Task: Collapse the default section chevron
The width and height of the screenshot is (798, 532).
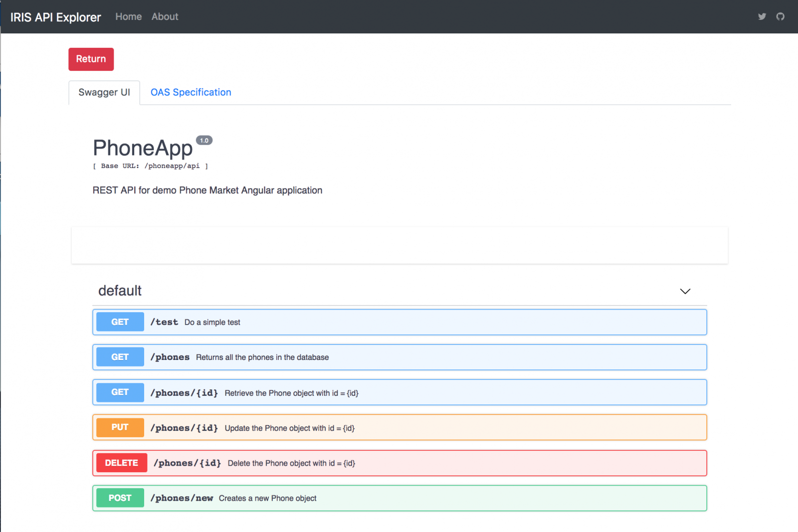Action: coord(685,291)
